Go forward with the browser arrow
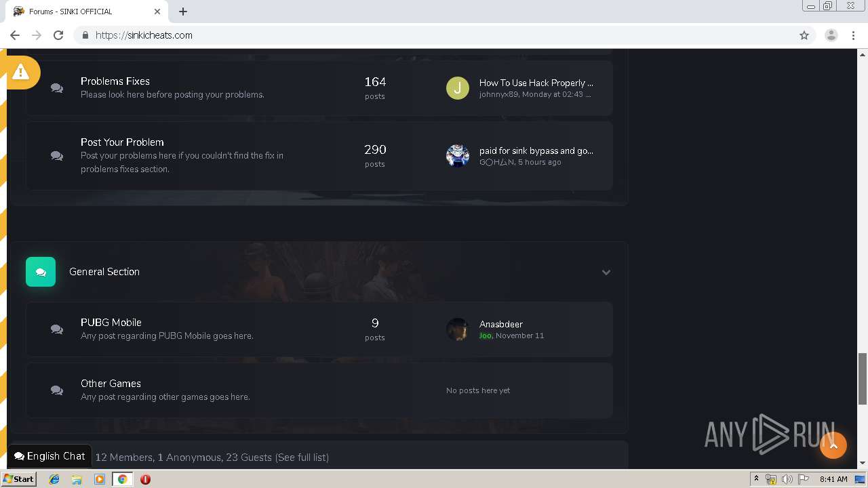This screenshot has width=868, height=488. click(37, 35)
